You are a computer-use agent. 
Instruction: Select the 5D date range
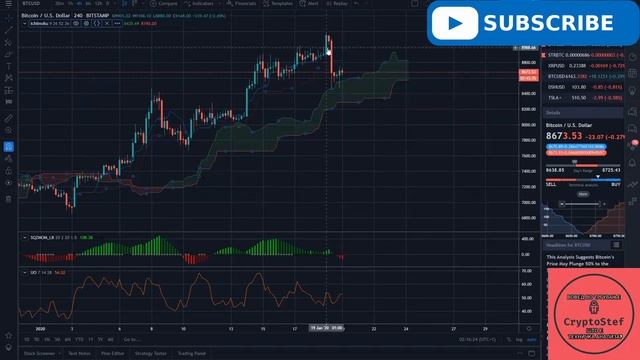[x=37, y=340]
